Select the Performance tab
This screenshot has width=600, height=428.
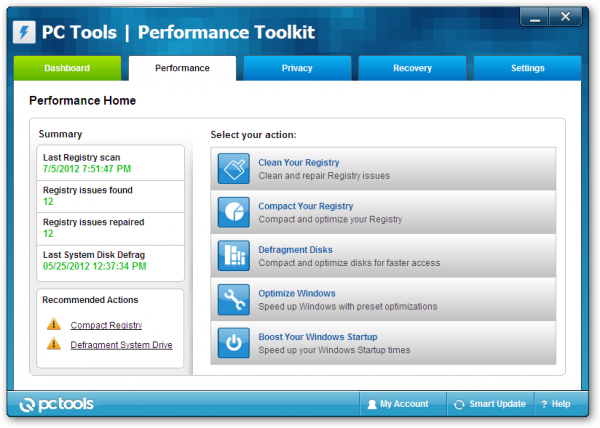click(x=182, y=68)
